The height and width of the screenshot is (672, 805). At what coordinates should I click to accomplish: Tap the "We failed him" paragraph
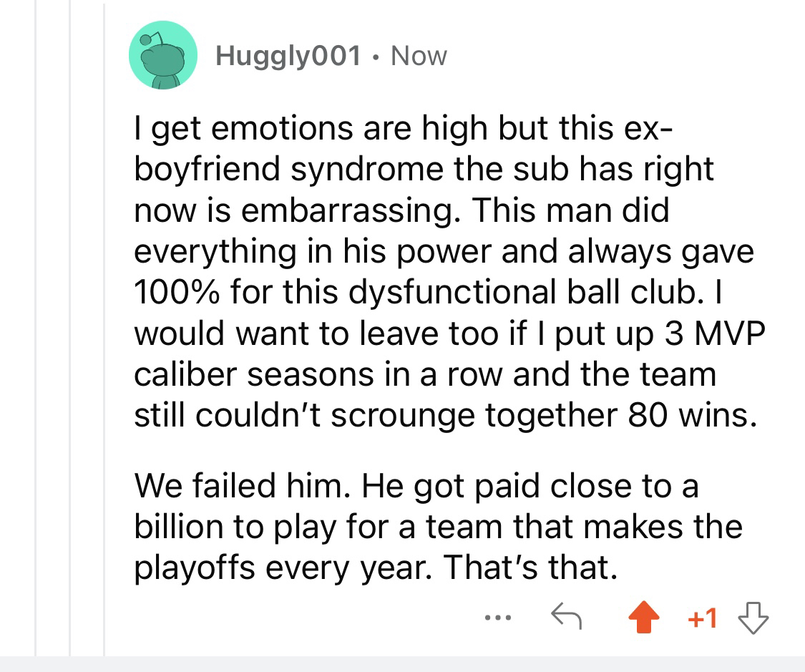(439, 526)
